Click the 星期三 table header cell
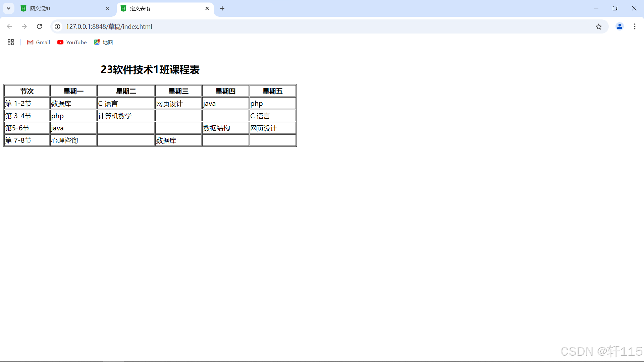 pos(178,91)
